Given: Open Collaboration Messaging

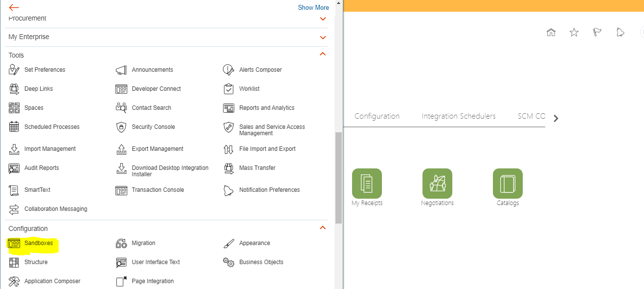Looking at the screenshot, I should pyautogui.click(x=56, y=208).
